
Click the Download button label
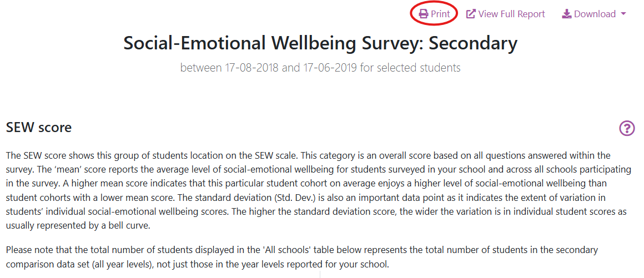click(x=595, y=14)
